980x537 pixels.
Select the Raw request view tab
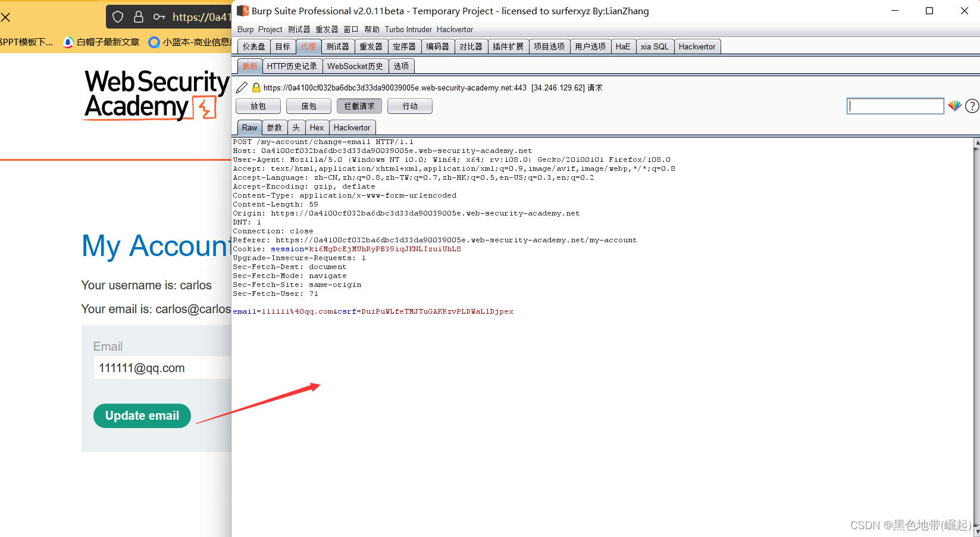(250, 127)
